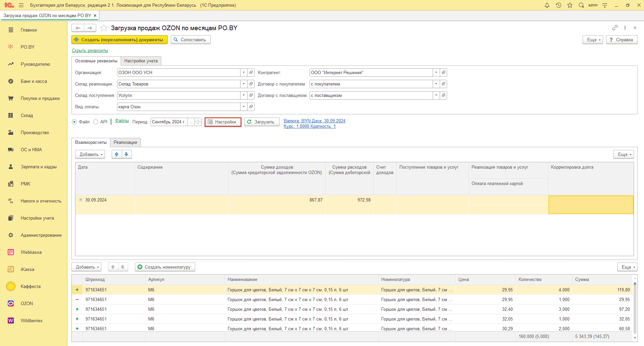Switch to the Настройки учета tab

(141, 61)
